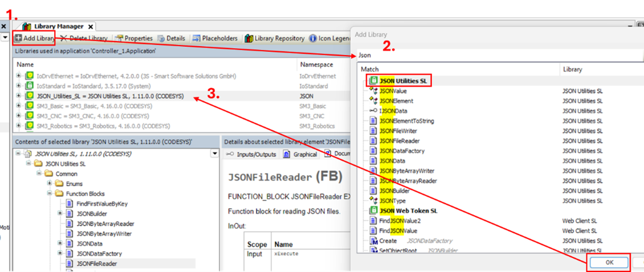Open the Placeholders dialog
The width and height of the screenshot is (644, 272).
click(196, 38)
